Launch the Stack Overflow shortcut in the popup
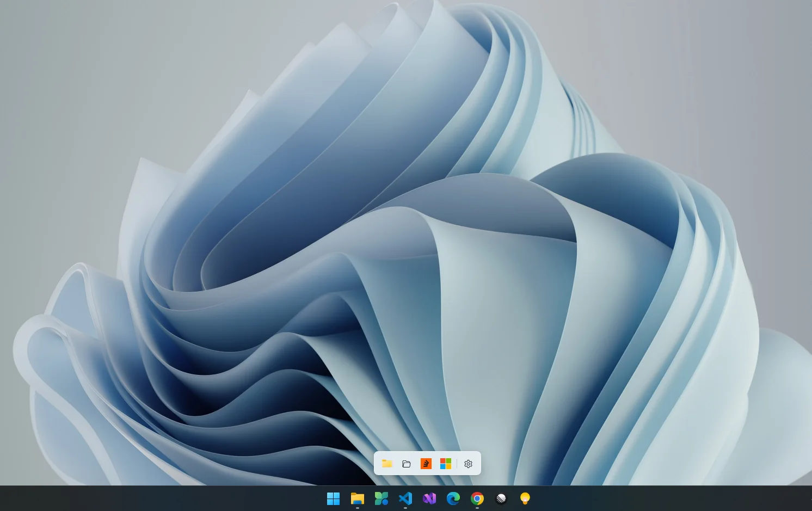The height and width of the screenshot is (511, 812). (x=426, y=464)
